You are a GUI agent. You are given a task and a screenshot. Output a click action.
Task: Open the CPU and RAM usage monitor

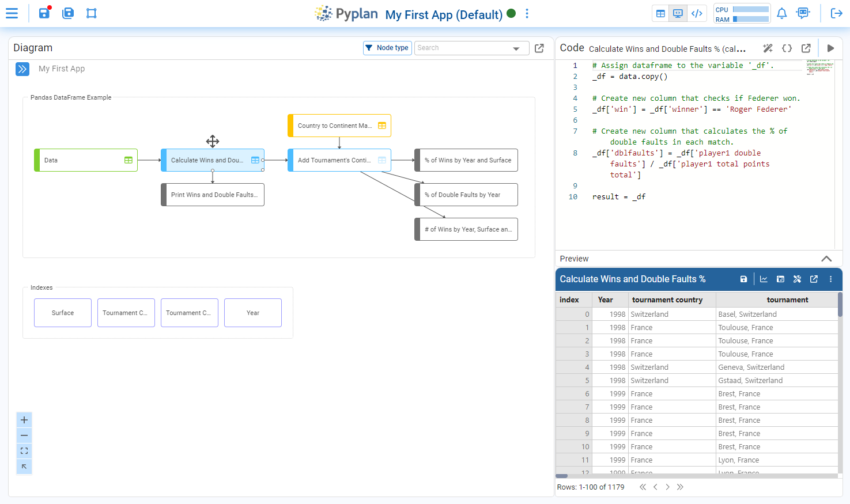pyautogui.click(x=742, y=14)
